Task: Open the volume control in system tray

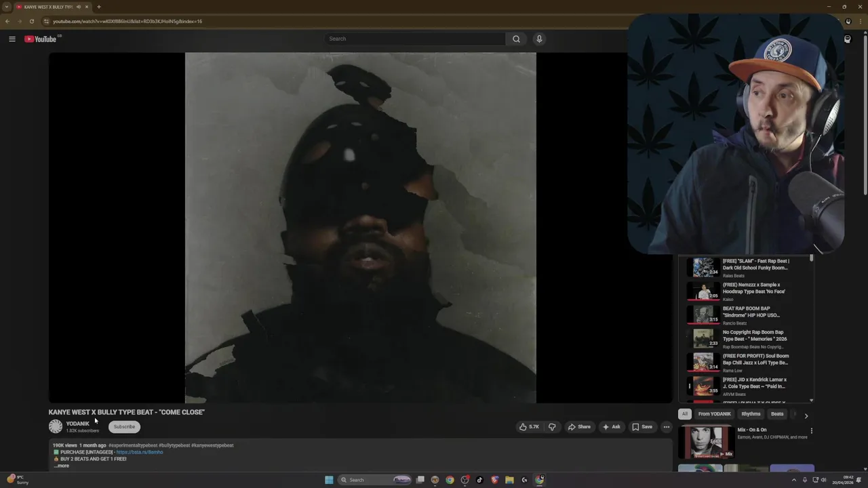Action: (824, 480)
